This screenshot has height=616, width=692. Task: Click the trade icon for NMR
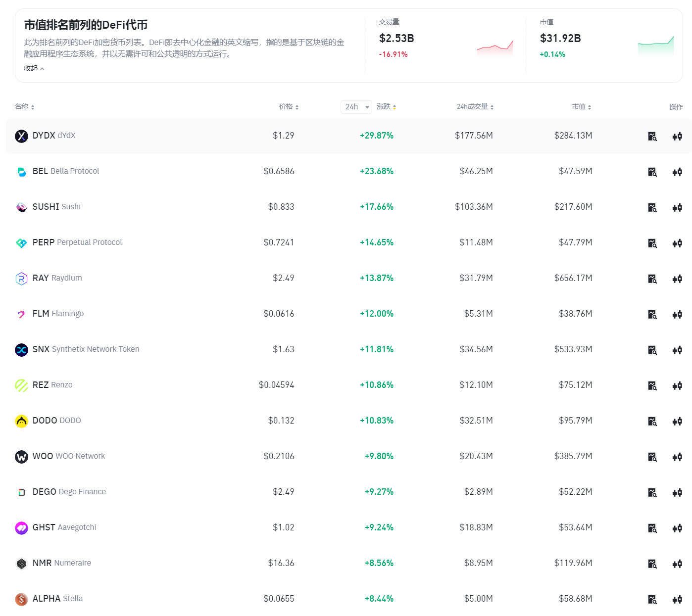pyautogui.click(x=677, y=564)
